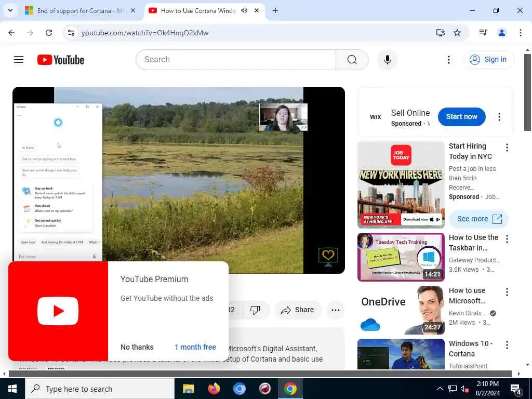The image size is (532, 399).
Task: Click the Sign in button
Action: click(x=488, y=60)
